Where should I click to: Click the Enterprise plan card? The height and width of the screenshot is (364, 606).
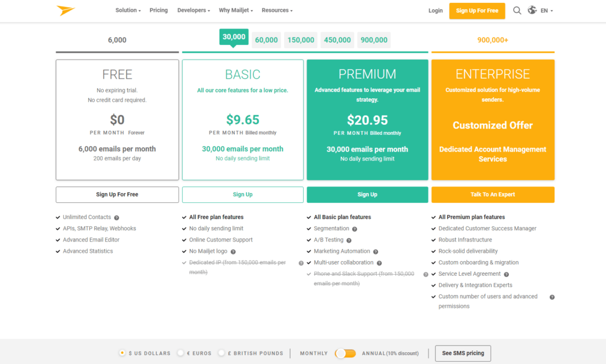click(493, 120)
